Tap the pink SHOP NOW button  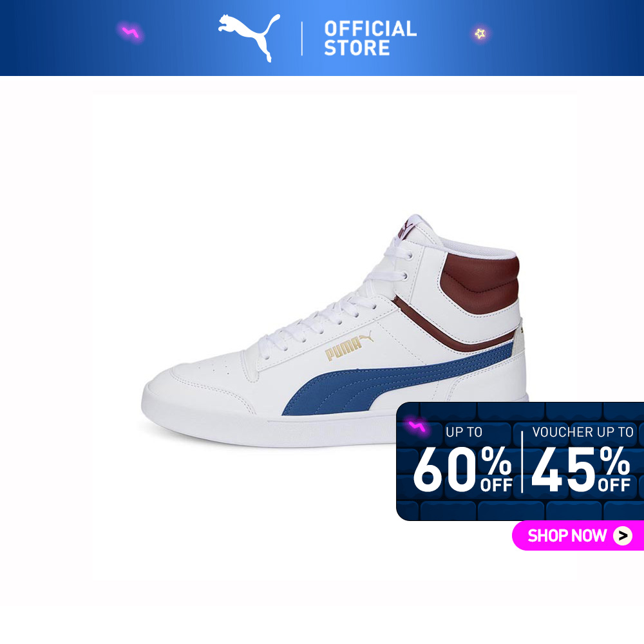tap(578, 535)
